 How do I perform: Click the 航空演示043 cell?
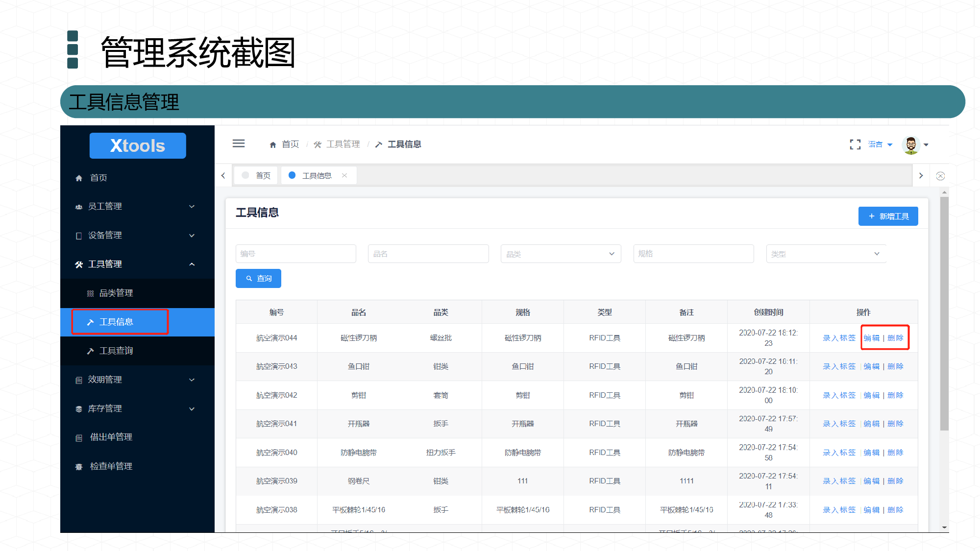[x=276, y=366]
